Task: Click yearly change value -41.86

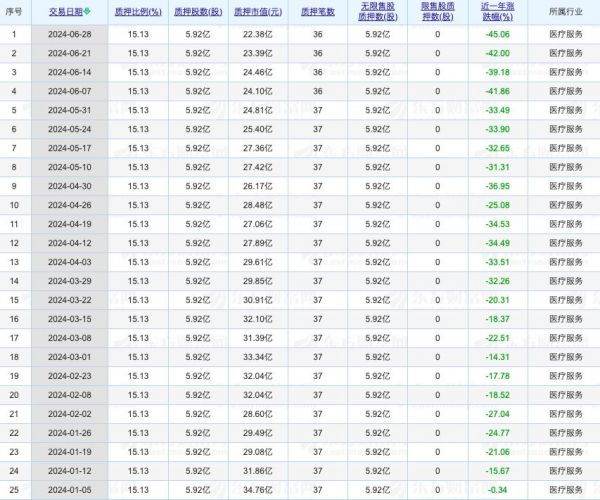Action: point(497,91)
